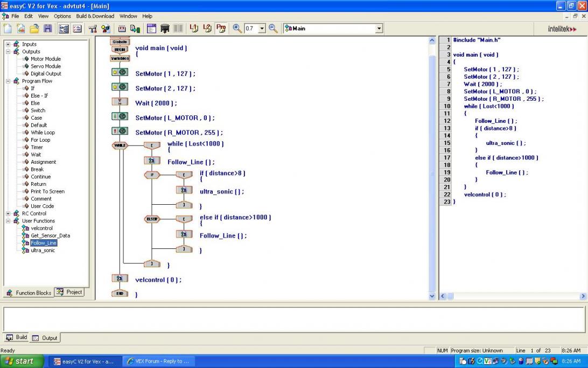Image resolution: width=588 pixels, height=368 pixels.
Task: Select the IF block in the flowchart
Action: tap(152, 175)
